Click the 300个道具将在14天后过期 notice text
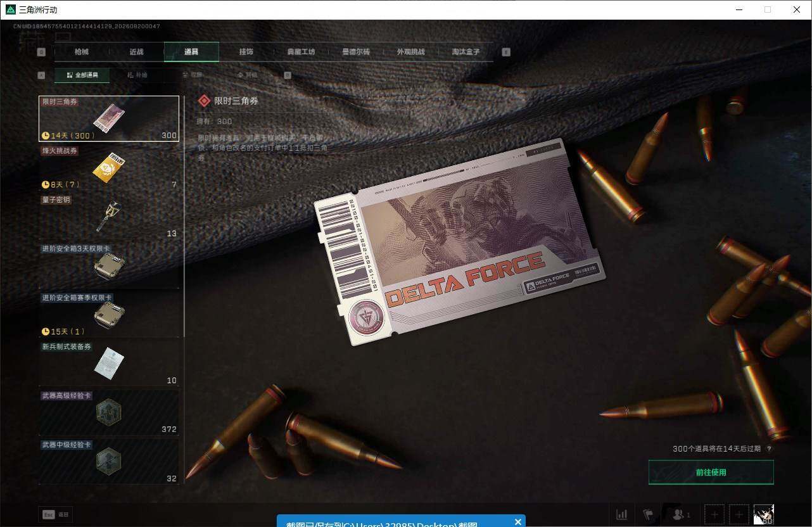 pos(718,448)
